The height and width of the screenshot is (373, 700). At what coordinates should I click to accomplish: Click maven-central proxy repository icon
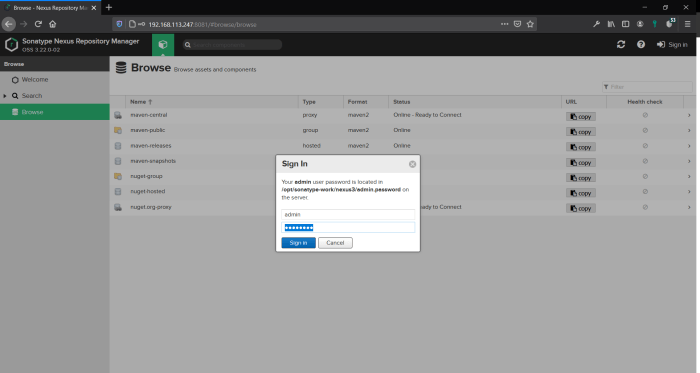pyautogui.click(x=118, y=115)
